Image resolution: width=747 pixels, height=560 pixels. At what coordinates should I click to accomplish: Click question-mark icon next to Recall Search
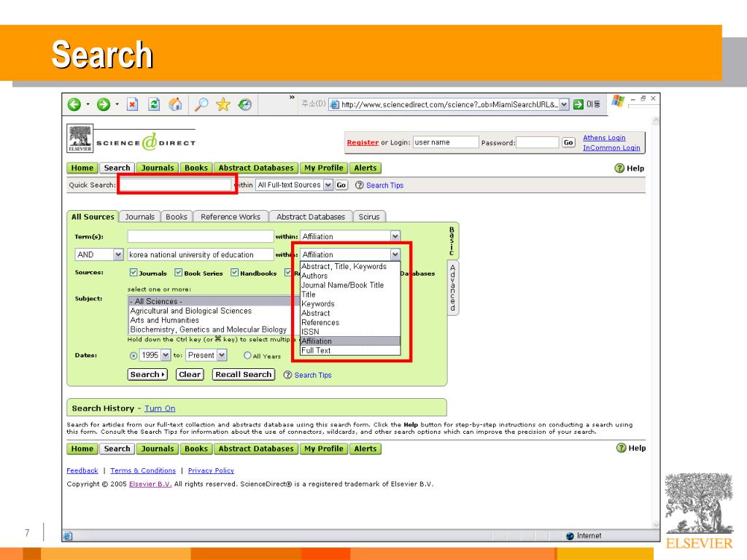[x=287, y=375]
